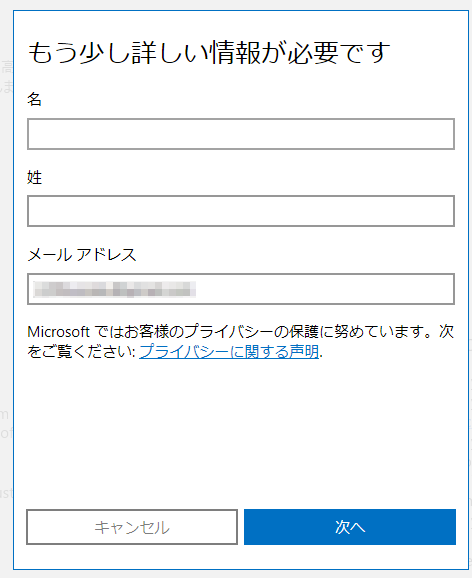Viewport: 472px width, 578px height.
Task: Click the メール アドレス field label
Action: coord(82,255)
